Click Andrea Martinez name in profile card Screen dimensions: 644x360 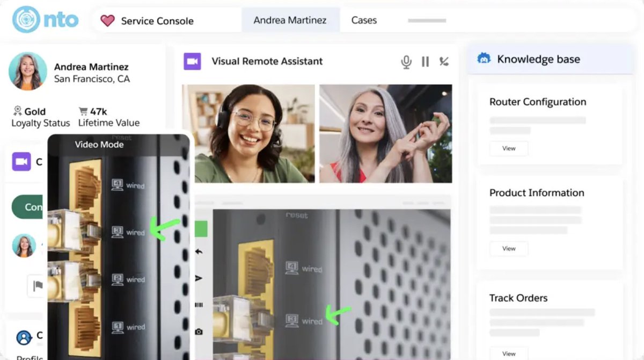point(91,67)
